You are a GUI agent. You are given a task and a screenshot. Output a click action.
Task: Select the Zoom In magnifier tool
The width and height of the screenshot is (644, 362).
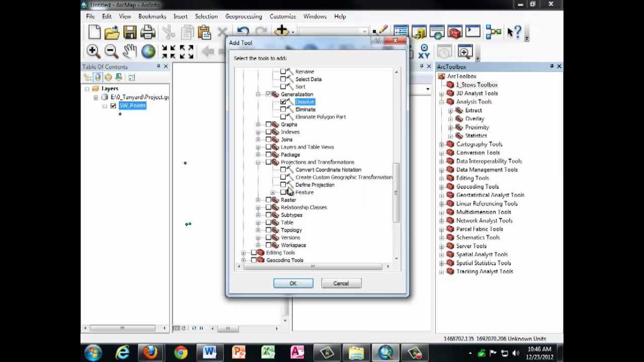tap(93, 51)
